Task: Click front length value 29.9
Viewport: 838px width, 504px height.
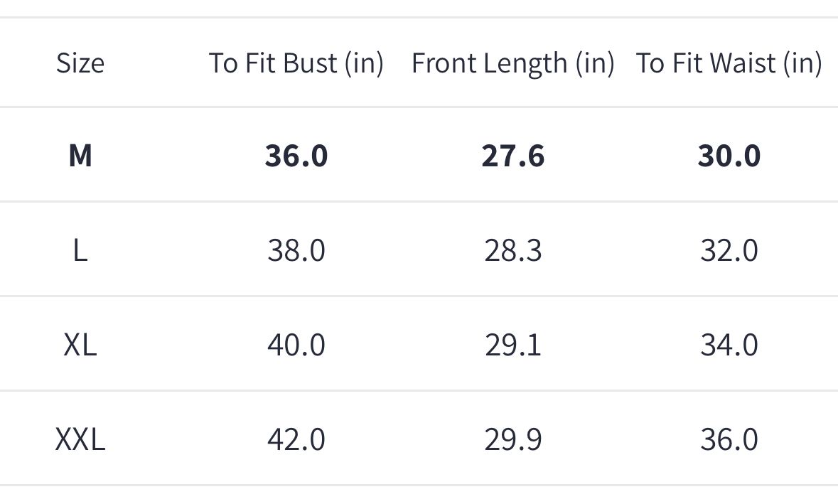Action: coord(512,439)
